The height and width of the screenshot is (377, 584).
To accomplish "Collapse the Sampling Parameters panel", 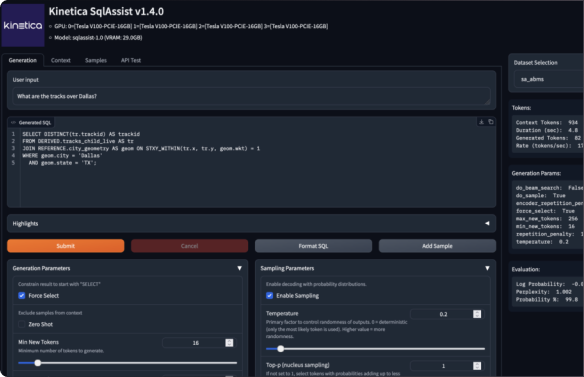I will click(487, 268).
